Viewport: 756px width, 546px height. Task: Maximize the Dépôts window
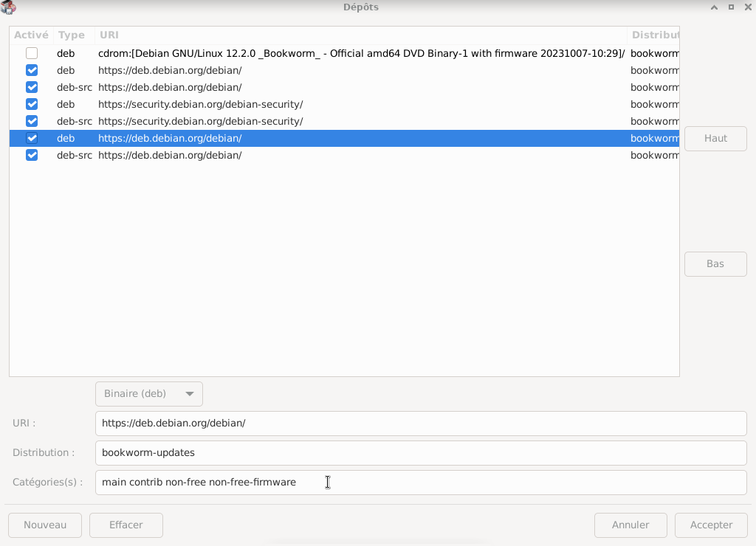[732, 7]
